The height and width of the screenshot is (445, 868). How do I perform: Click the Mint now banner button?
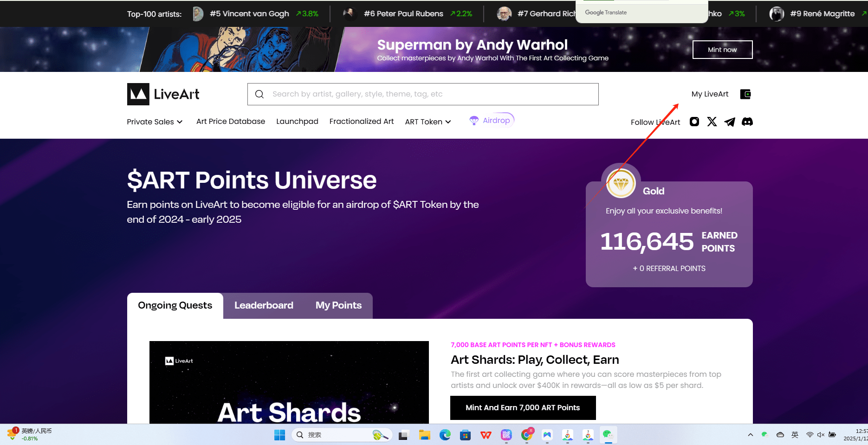(722, 50)
